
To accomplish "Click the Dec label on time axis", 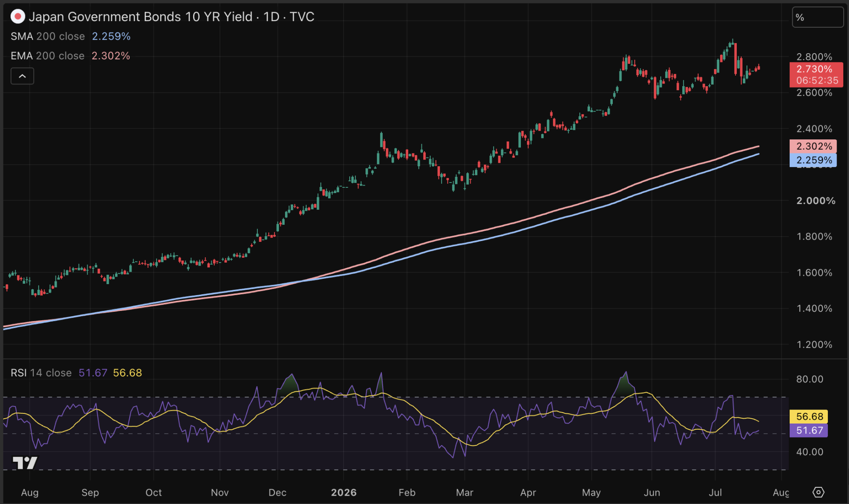I will [278, 493].
